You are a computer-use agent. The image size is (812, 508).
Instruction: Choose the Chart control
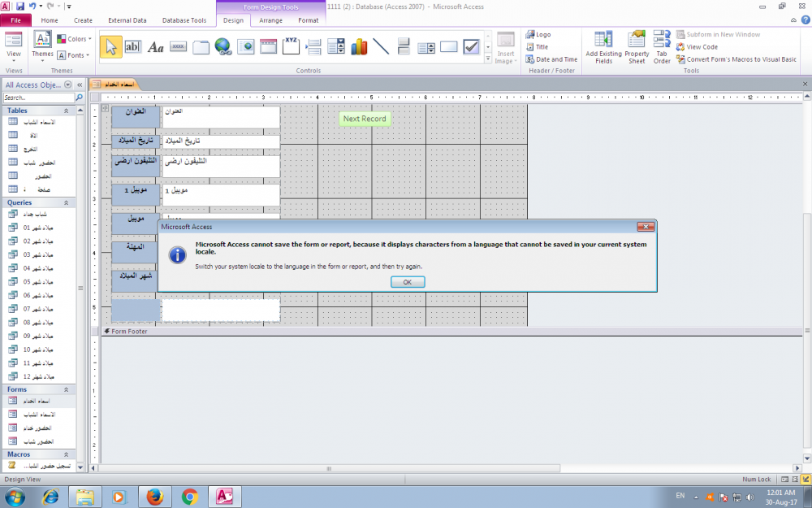pyautogui.click(x=359, y=46)
